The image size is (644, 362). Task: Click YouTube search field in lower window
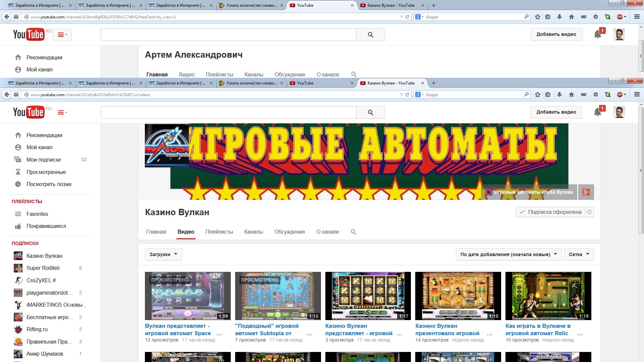(228, 112)
